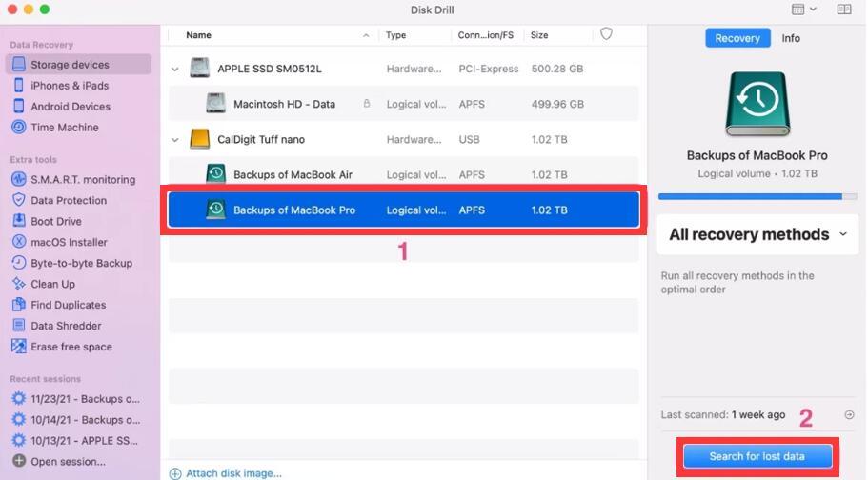Click USB connection cell
Image resolution: width=868 pixels, height=480 pixels.
469,139
